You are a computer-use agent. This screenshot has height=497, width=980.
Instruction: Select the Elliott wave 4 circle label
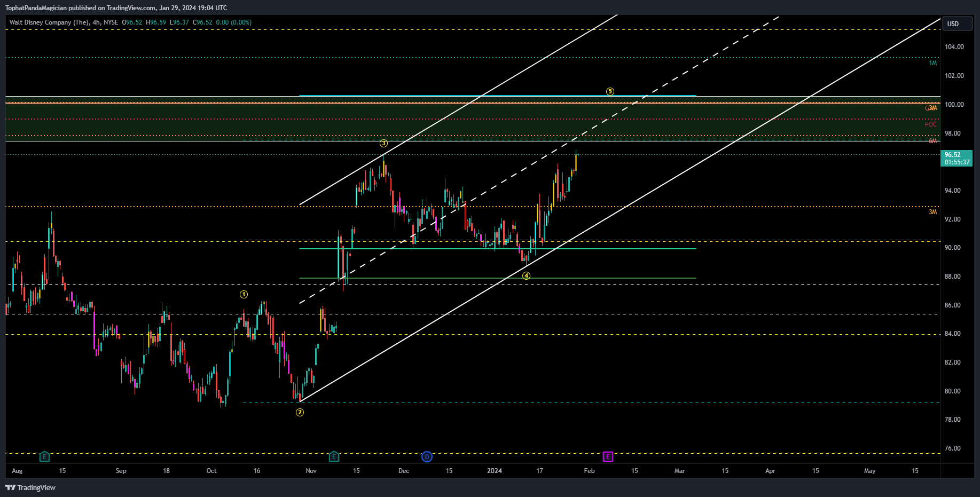pos(526,275)
